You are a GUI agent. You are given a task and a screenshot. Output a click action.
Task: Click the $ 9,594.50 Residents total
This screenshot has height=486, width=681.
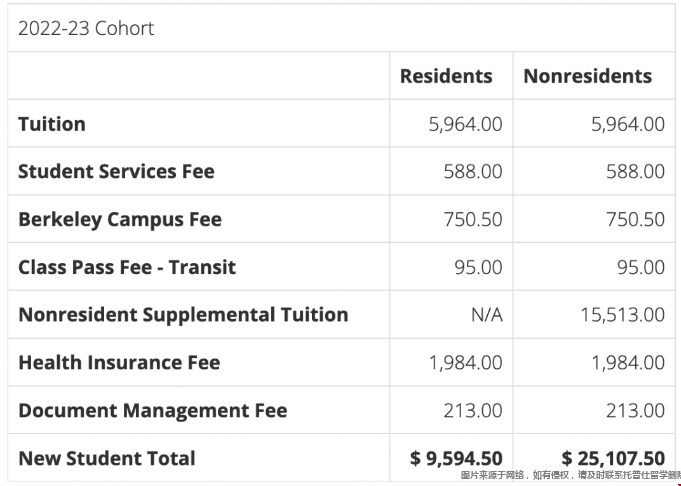pos(456,458)
